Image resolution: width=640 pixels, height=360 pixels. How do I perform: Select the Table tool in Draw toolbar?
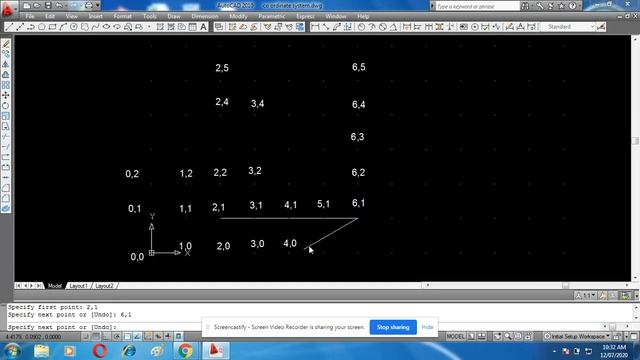click(193, 27)
